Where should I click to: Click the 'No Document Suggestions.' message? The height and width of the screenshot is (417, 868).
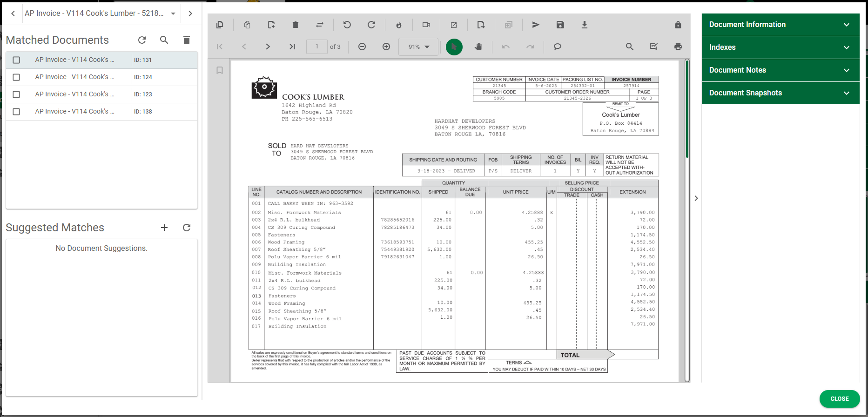[x=101, y=249]
